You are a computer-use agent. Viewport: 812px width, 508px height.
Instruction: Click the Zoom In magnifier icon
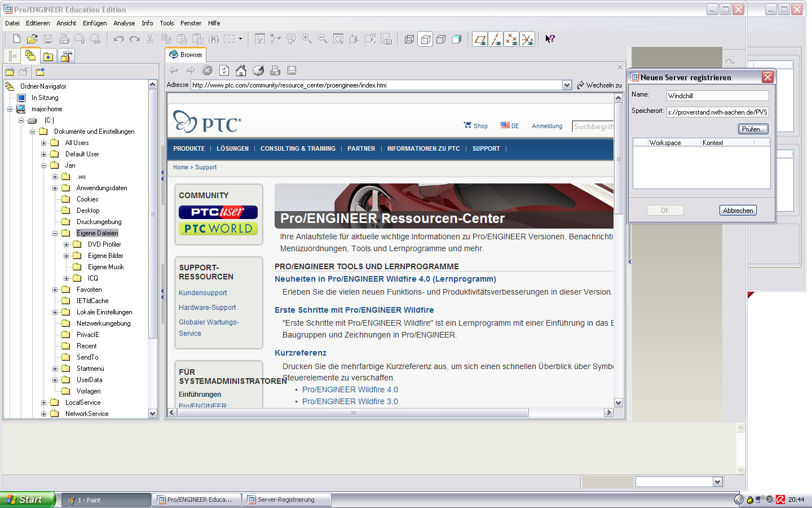(x=307, y=39)
